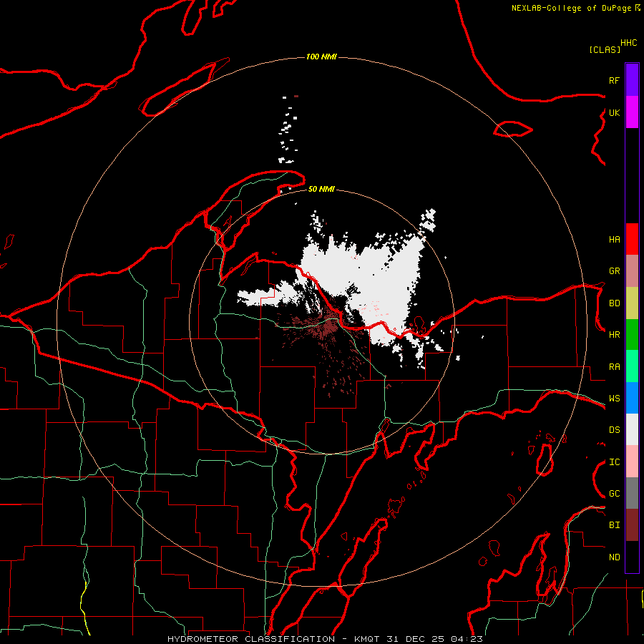Select the BD yellow-olive color swatch

point(632,303)
